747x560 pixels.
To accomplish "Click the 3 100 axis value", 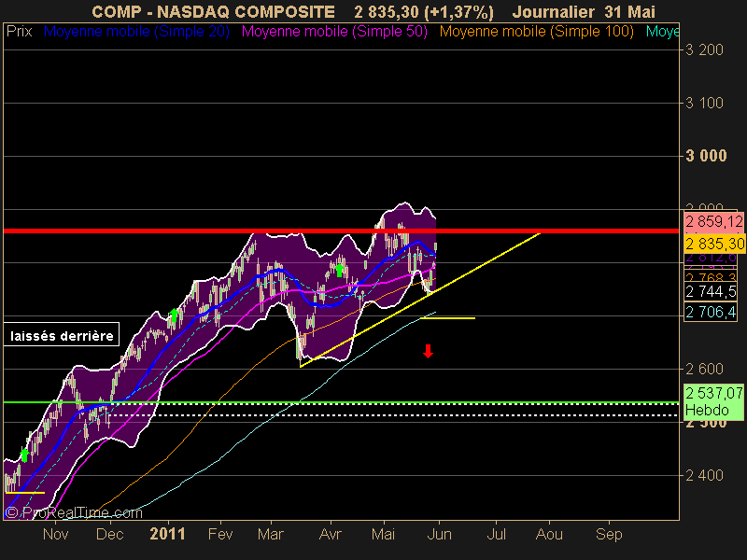I will pyautogui.click(x=704, y=104).
